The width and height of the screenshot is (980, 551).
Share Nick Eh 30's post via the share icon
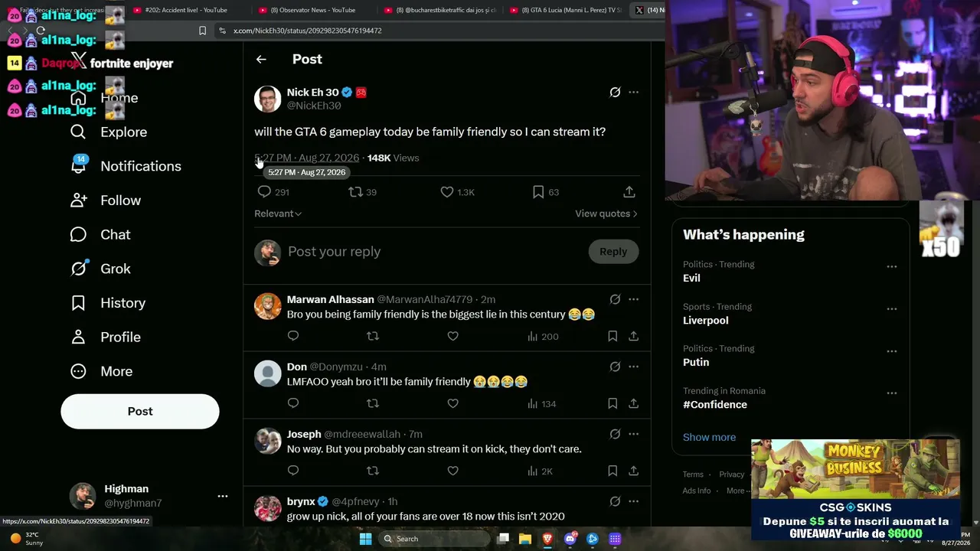click(x=629, y=191)
